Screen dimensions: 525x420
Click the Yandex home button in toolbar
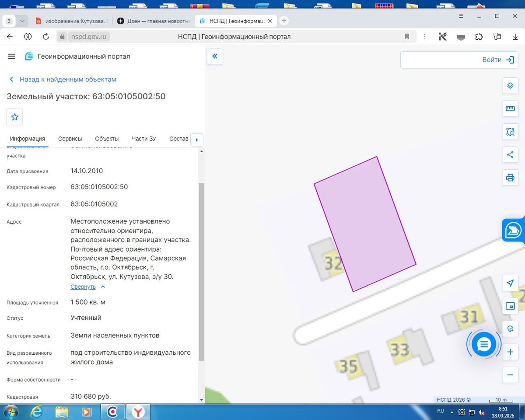pos(28,37)
